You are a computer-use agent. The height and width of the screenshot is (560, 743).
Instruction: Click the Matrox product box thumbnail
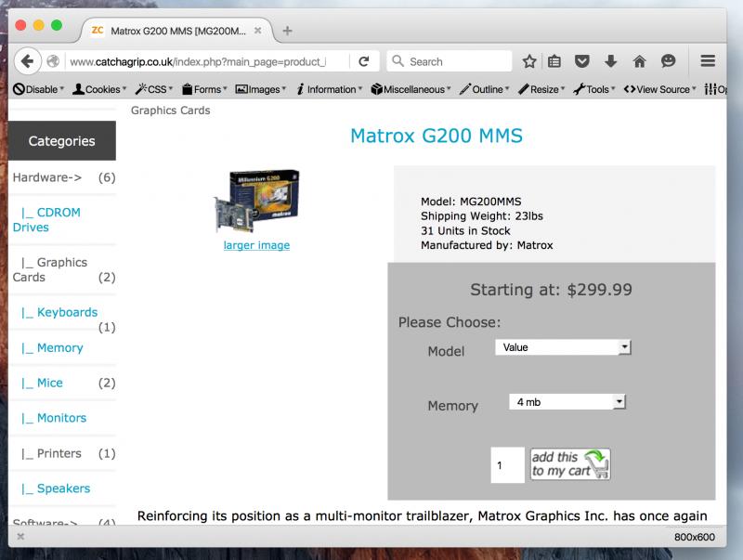point(256,202)
